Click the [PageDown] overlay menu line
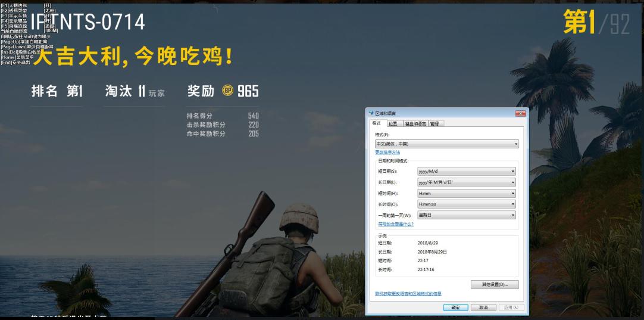This screenshot has height=320, width=644. tap(27, 47)
